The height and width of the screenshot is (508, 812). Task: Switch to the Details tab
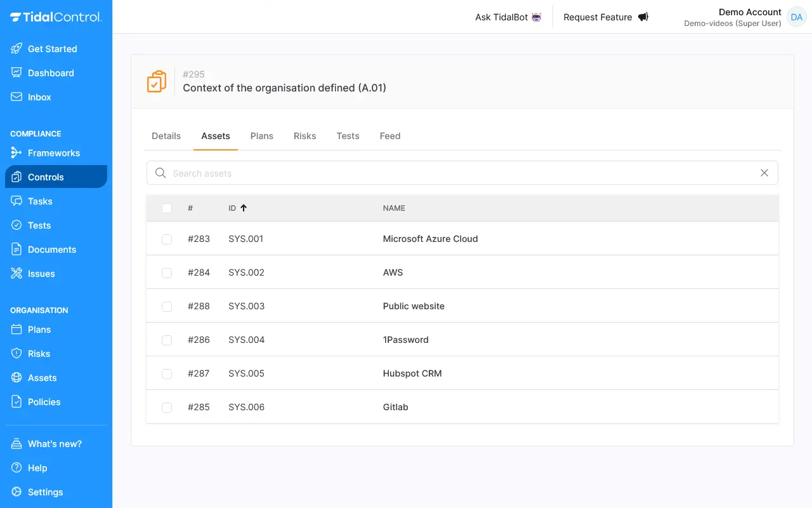pyautogui.click(x=166, y=136)
